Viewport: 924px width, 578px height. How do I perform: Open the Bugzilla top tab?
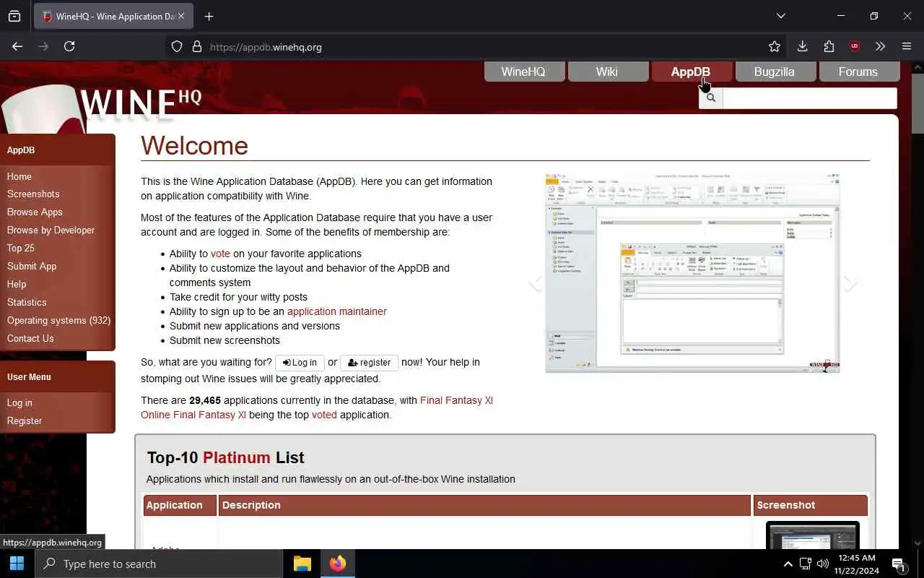click(775, 72)
